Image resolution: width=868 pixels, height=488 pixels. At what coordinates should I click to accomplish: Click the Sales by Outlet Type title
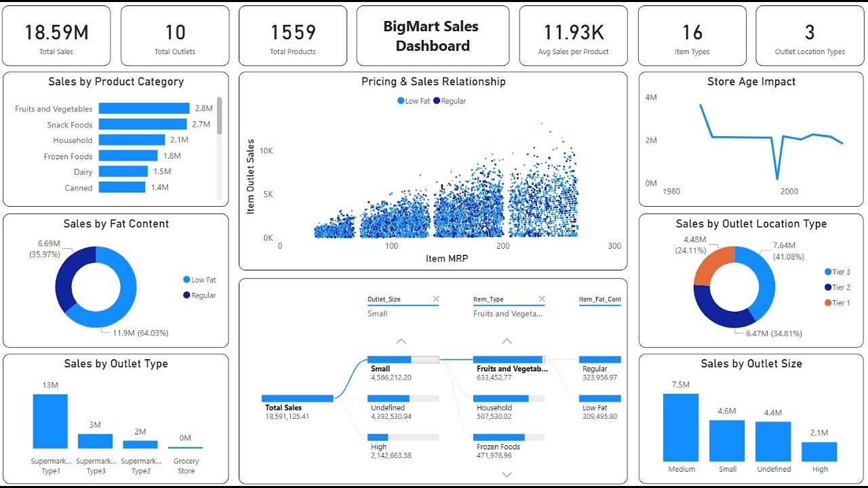point(115,364)
